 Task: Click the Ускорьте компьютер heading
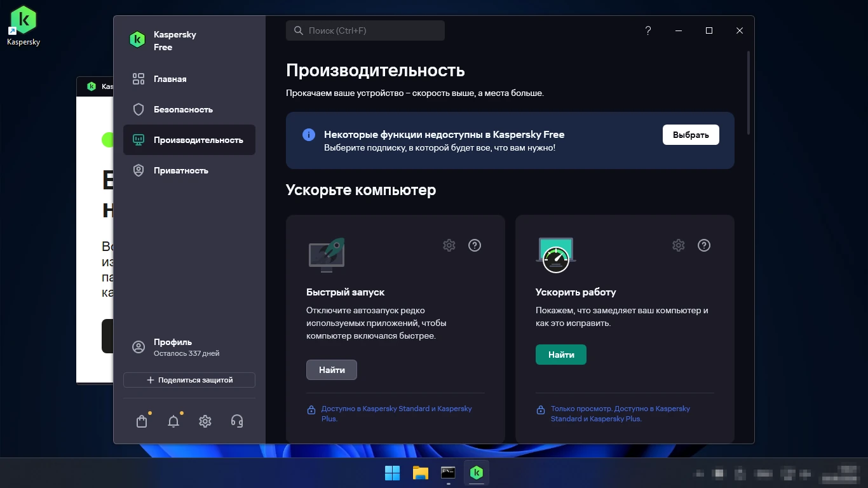[361, 190]
